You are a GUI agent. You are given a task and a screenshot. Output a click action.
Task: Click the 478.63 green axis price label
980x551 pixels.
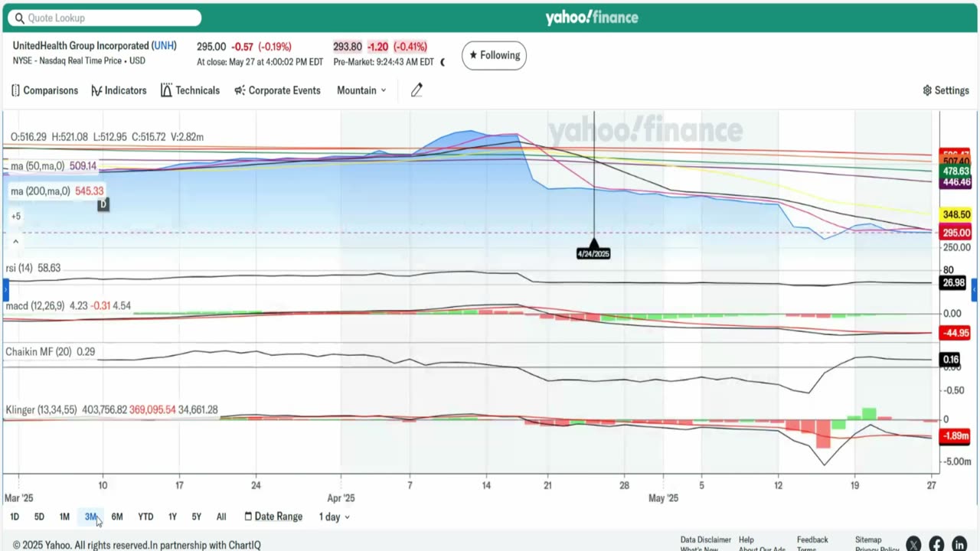coord(956,172)
